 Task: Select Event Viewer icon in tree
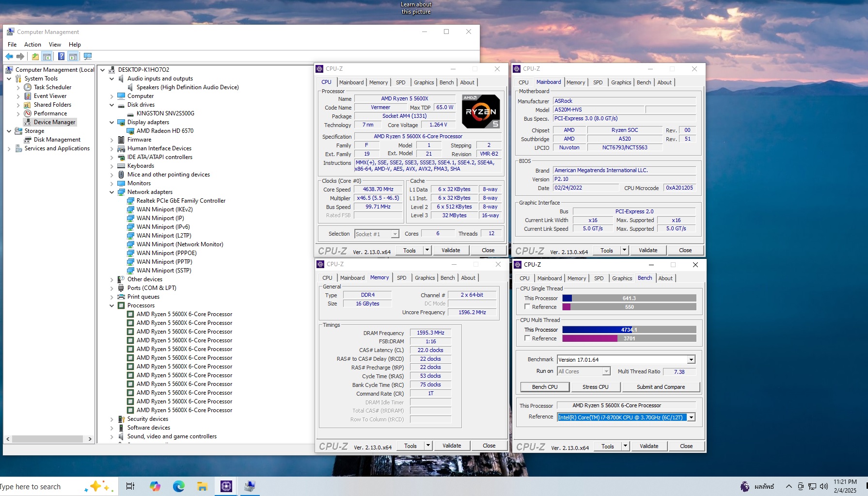pyautogui.click(x=28, y=96)
